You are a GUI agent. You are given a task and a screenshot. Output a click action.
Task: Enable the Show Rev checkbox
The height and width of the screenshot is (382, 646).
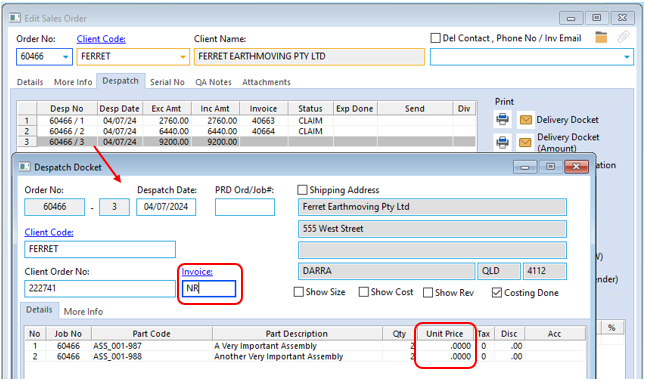tap(428, 293)
